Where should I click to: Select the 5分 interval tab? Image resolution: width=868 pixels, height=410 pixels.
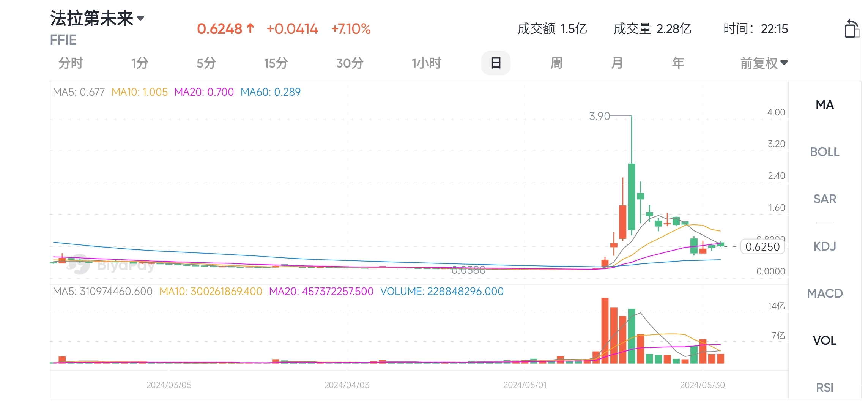[x=206, y=63]
